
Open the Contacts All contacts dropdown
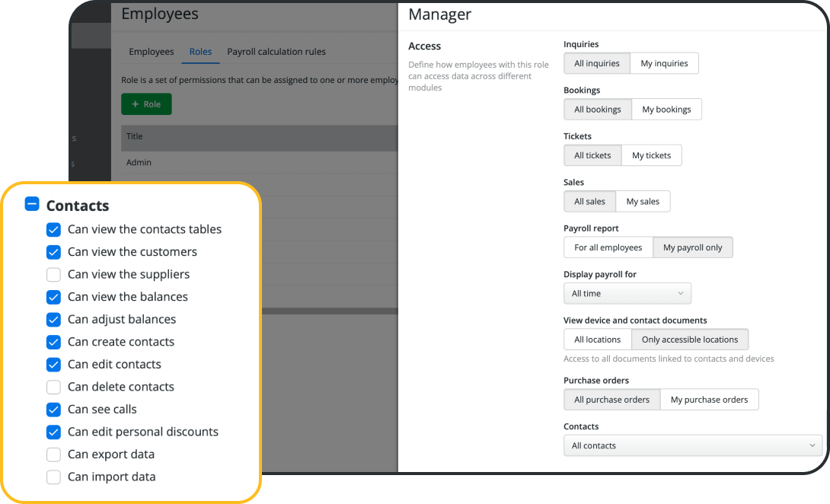coord(693,446)
